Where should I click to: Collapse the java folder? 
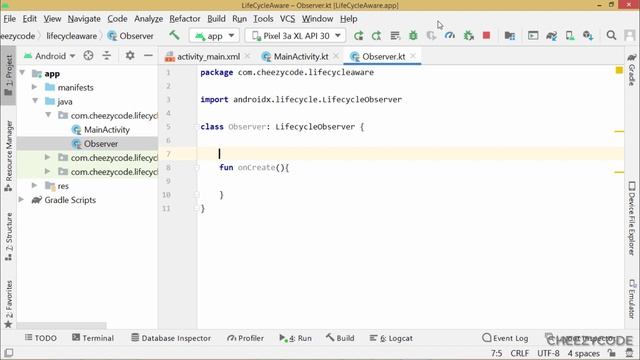[x=35, y=101]
